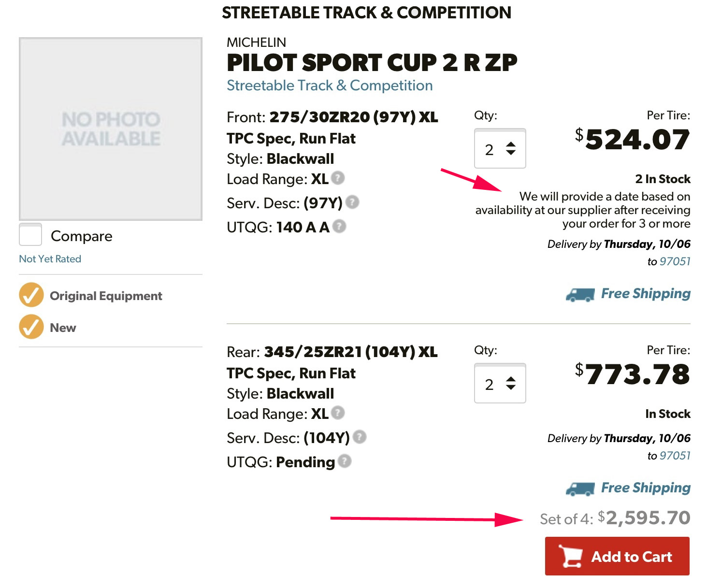707x588 pixels.
Task: Change front tire delivery zip code 97051
Action: (x=675, y=261)
